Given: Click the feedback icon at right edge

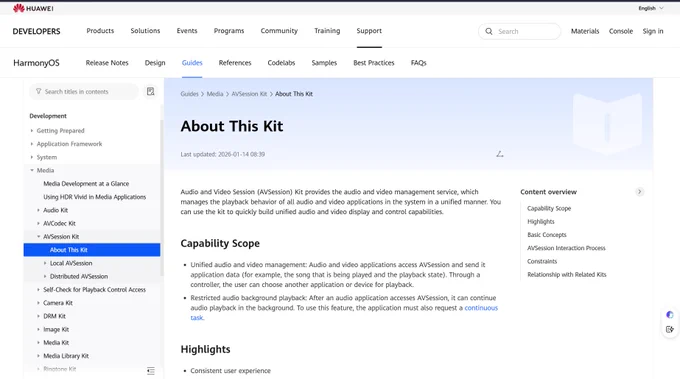Looking at the screenshot, I should pos(670,330).
